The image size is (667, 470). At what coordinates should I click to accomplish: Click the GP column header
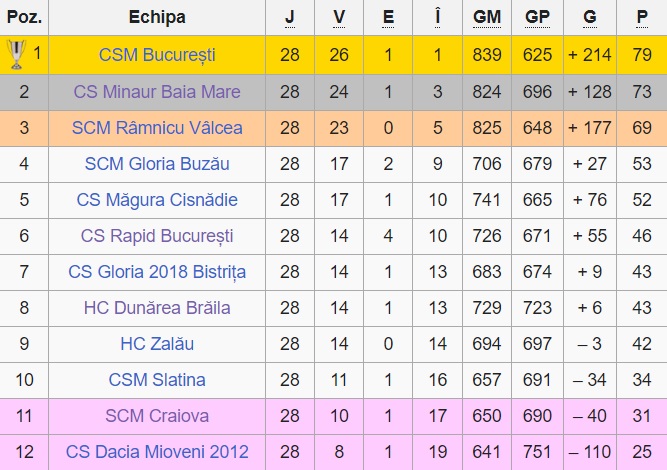tap(538, 18)
